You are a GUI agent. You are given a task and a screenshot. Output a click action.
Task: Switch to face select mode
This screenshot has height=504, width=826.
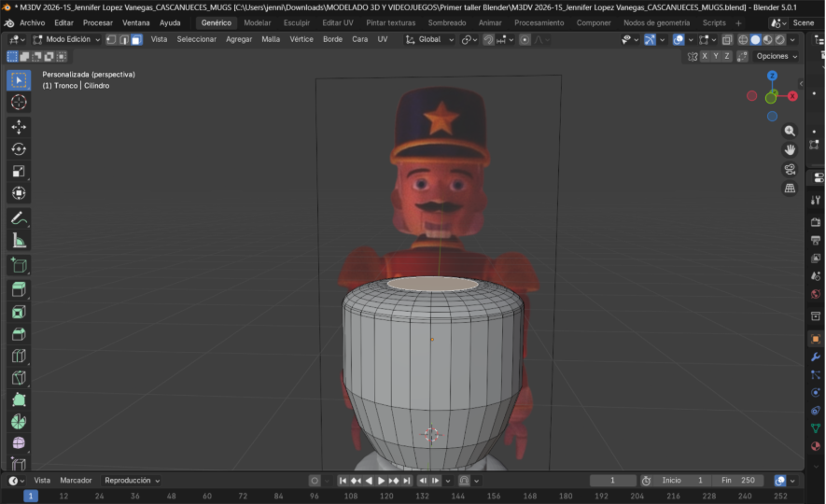click(136, 39)
